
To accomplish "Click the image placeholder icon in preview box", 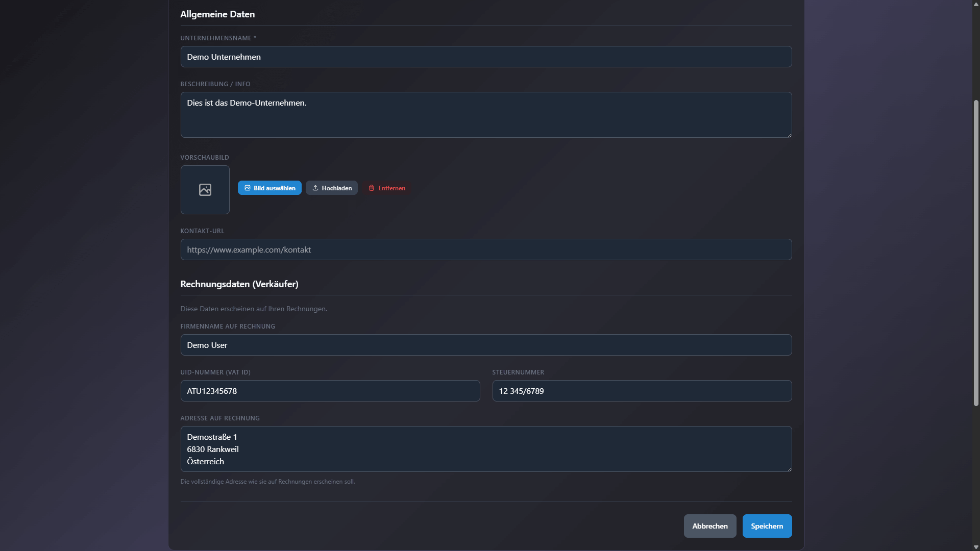I will [x=205, y=190].
